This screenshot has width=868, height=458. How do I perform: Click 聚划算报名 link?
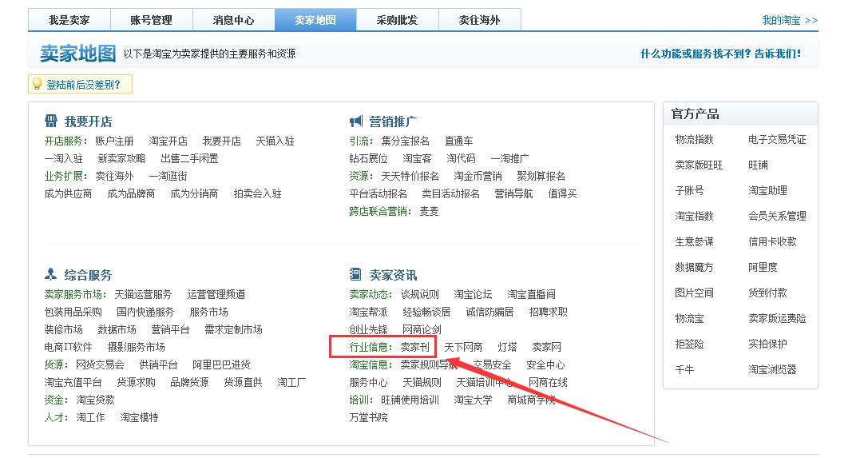pyautogui.click(x=541, y=176)
